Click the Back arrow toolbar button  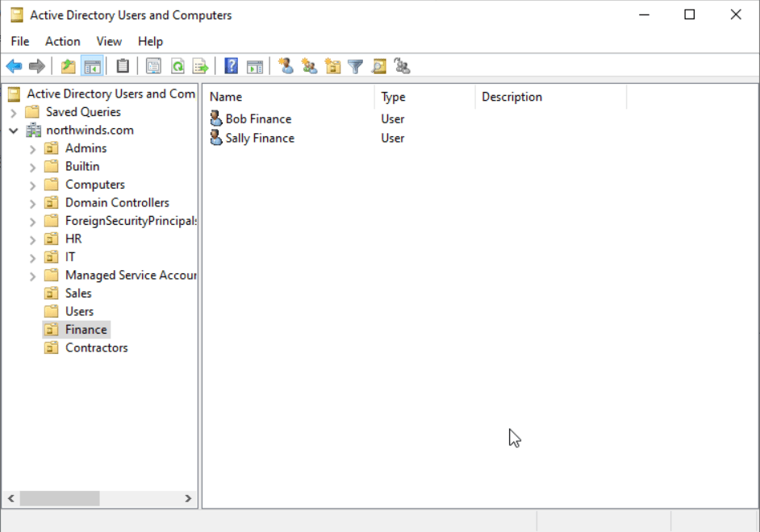pos(14,66)
